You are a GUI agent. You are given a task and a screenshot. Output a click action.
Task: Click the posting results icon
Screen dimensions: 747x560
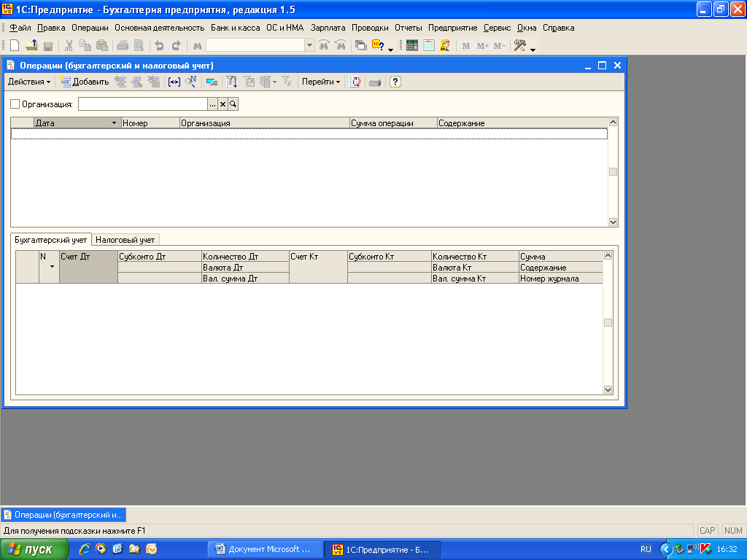tap(212, 82)
